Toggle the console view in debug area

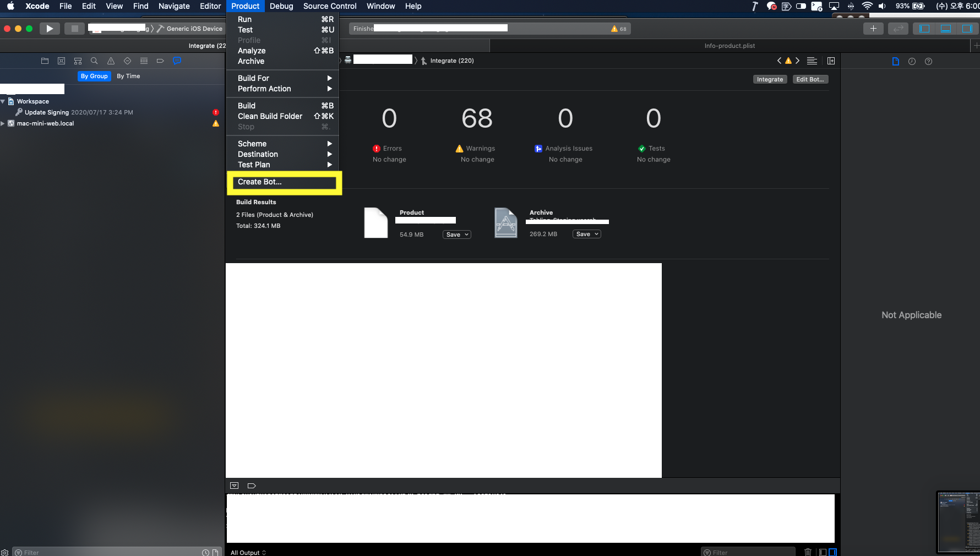[832, 552]
